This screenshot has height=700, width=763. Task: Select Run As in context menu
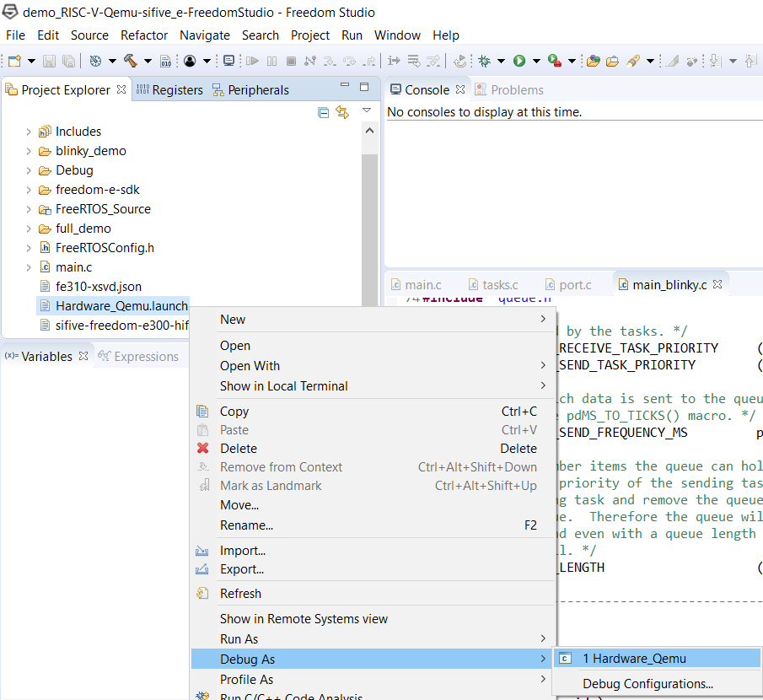coord(373,638)
